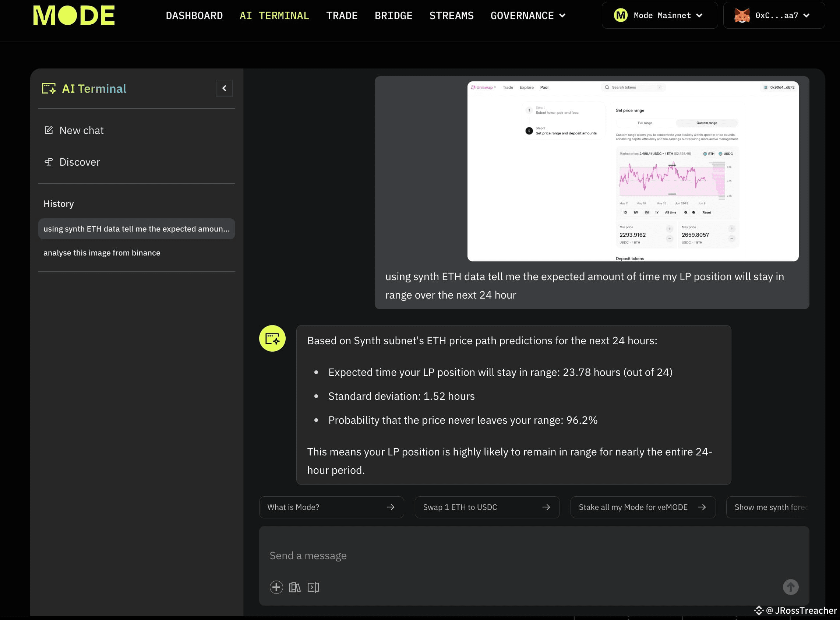Start a new chat
Screen dimensions: 840x620
point(74,130)
